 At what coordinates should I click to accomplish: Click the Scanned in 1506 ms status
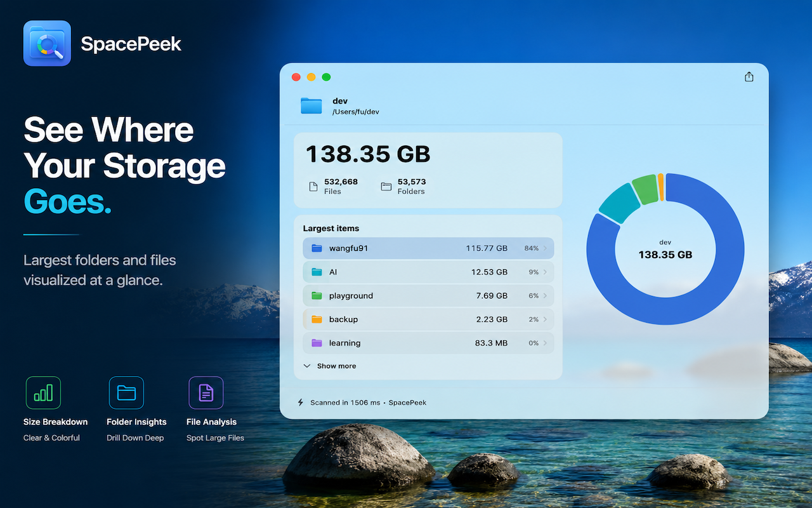point(345,403)
